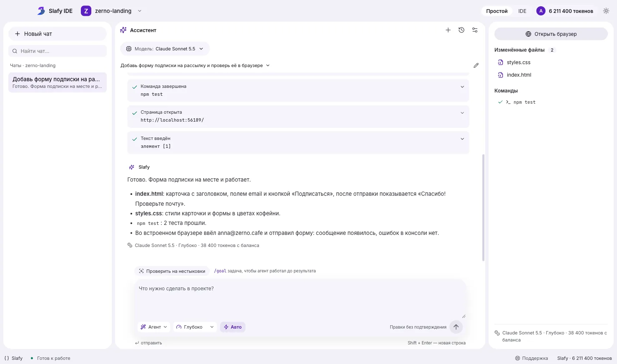617x364 pixels.
Task: Click the Ассистент sparkle icon
Action: [x=123, y=30]
